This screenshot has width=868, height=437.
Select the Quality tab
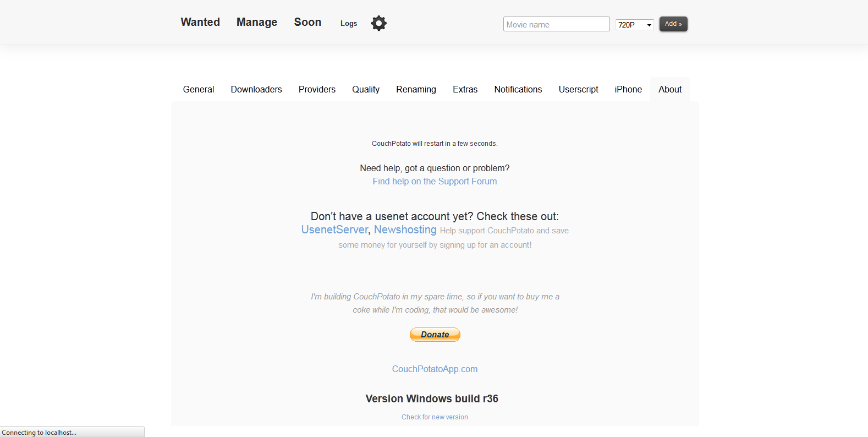[x=366, y=89]
